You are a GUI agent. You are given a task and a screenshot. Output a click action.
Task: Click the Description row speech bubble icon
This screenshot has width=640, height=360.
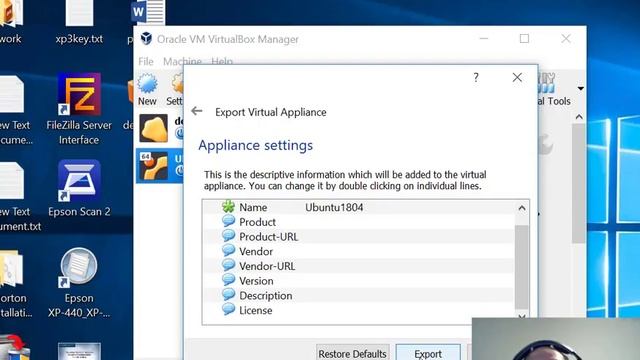228,295
